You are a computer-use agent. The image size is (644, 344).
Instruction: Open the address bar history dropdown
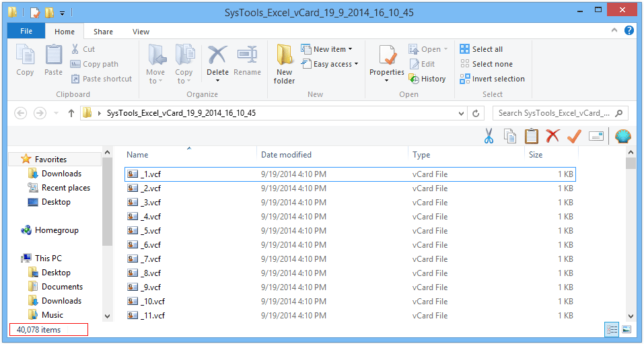click(x=461, y=114)
